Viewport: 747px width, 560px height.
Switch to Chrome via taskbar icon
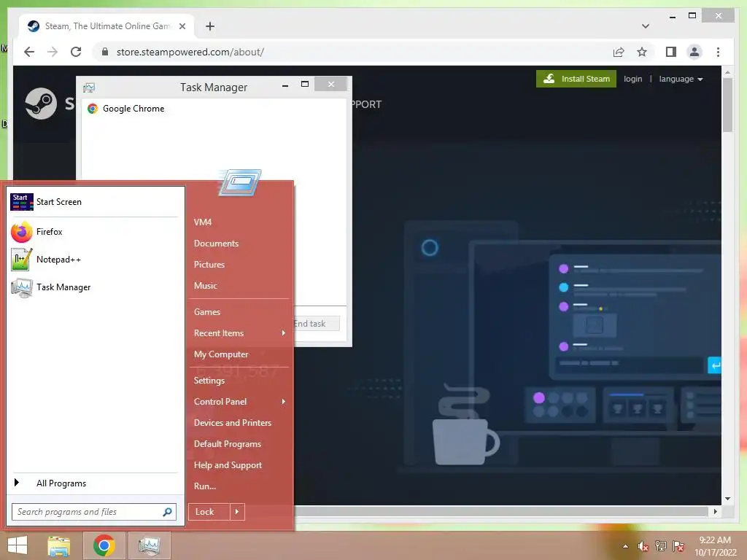click(x=104, y=545)
